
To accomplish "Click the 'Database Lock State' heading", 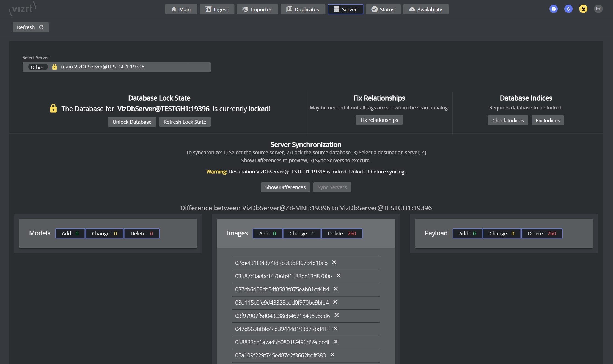I will (x=159, y=98).
